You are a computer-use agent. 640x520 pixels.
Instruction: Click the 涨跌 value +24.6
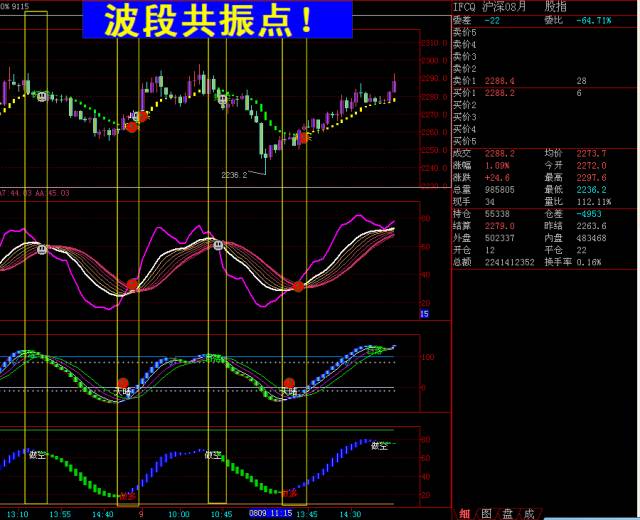coord(496,178)
